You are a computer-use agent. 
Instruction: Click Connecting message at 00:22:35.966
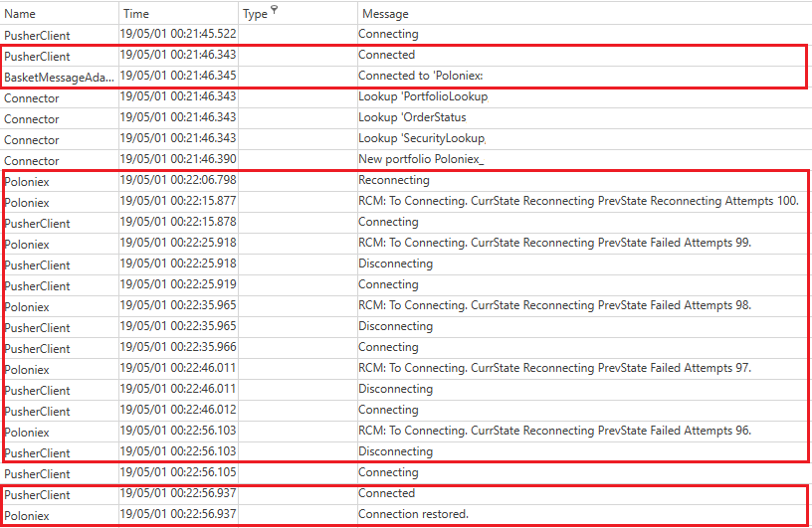[388, 347]
